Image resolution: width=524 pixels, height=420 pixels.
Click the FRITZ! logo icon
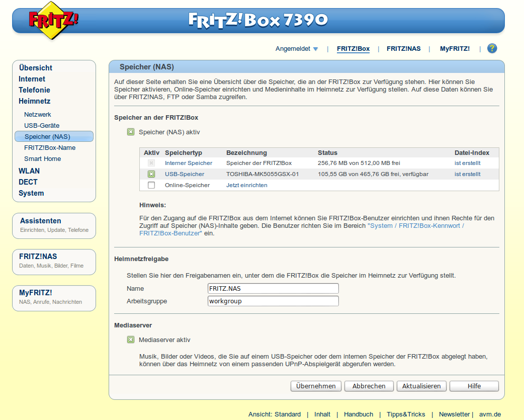pos(53,20)
